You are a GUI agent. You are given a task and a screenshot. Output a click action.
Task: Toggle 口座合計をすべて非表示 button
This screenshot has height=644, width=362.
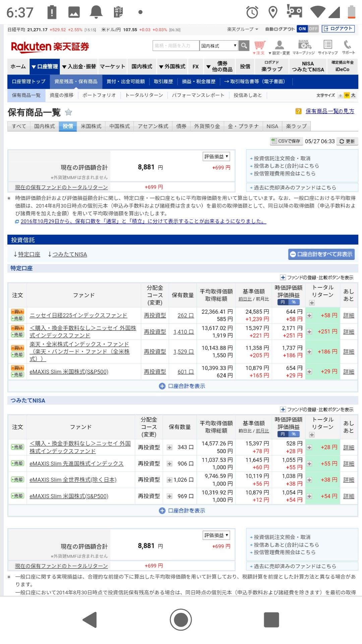(x=321, y=254)
